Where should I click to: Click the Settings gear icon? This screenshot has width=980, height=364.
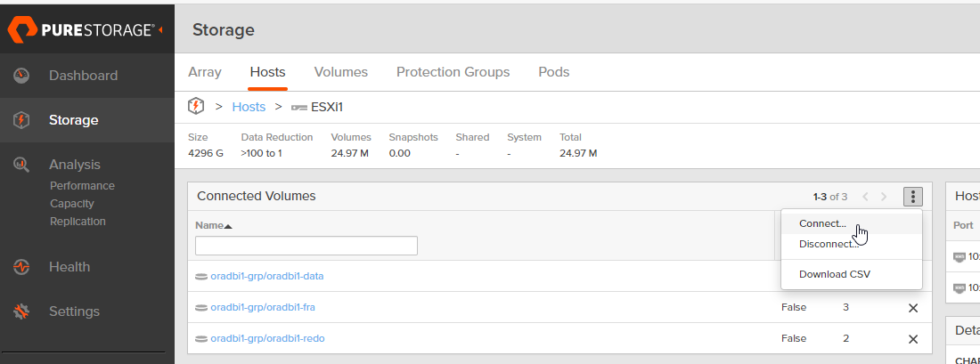[x=21, y=311]
